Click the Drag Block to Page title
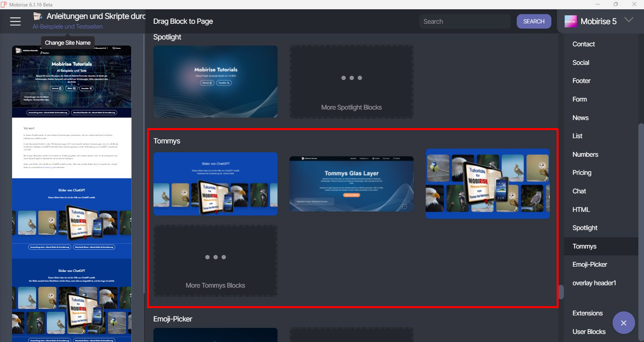Image resolution: width=644 pixels, height=342 pixels. click(x=183, y=21)
